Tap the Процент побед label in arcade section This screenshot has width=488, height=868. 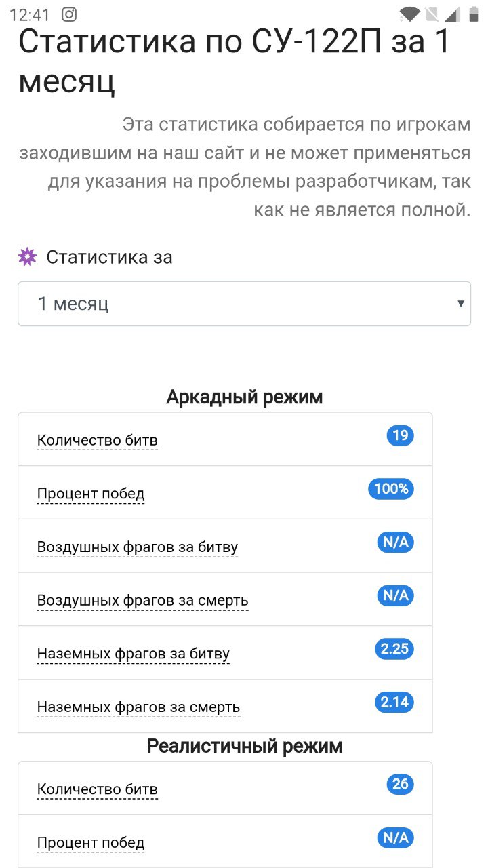pos(91,494)
